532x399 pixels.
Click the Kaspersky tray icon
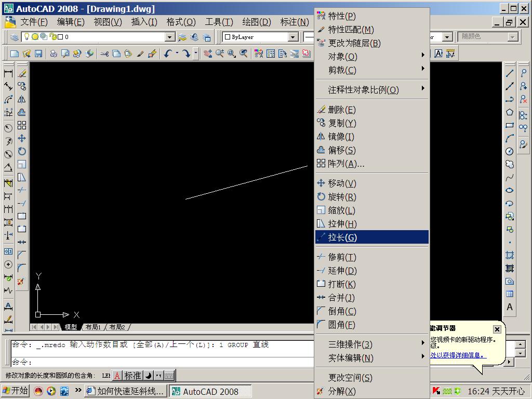pos(436,391)
